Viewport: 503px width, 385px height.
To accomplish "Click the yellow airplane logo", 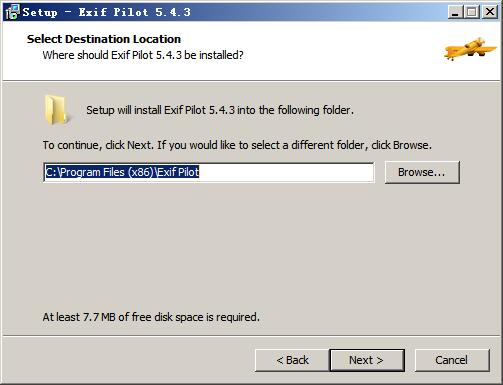I will click(470, 49).
